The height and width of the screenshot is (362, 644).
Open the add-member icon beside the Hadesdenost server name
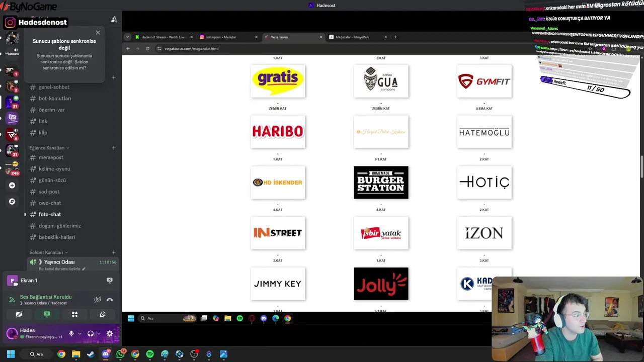(x=114, y=20)
